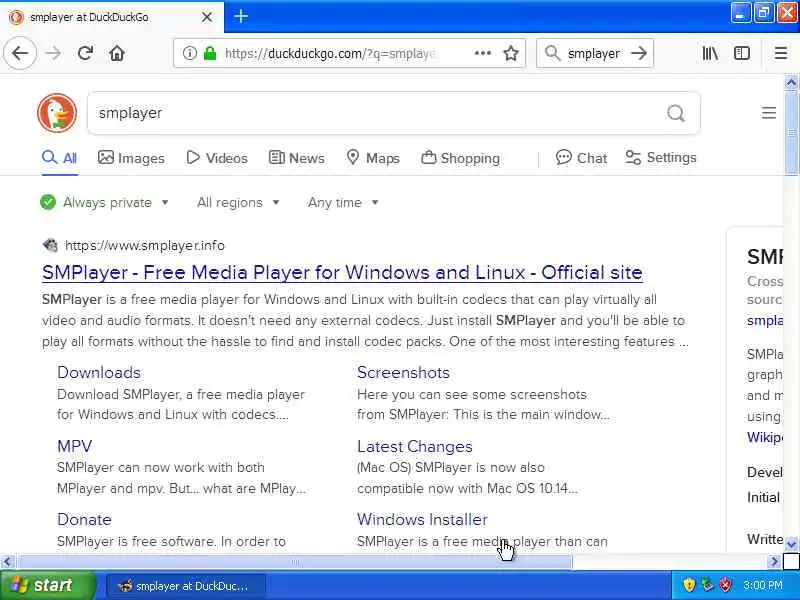Screen dimensions: 800x600
Task: Switch to the Shopping results tab
Action: coord(460,158)
